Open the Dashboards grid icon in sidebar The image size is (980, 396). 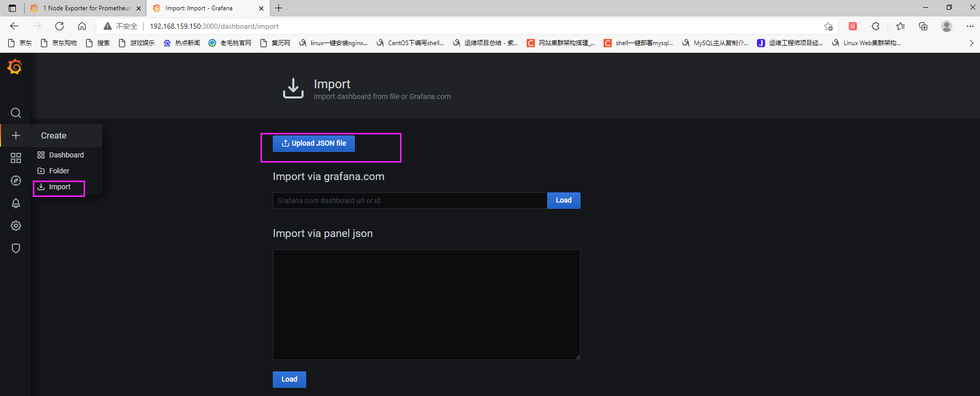[16, 158]
